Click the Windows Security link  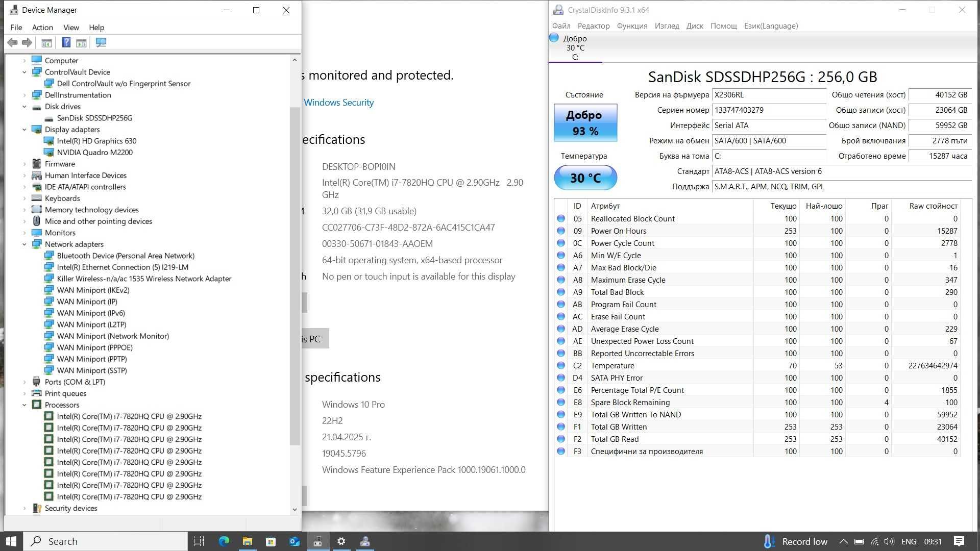(x=339, y=103)
